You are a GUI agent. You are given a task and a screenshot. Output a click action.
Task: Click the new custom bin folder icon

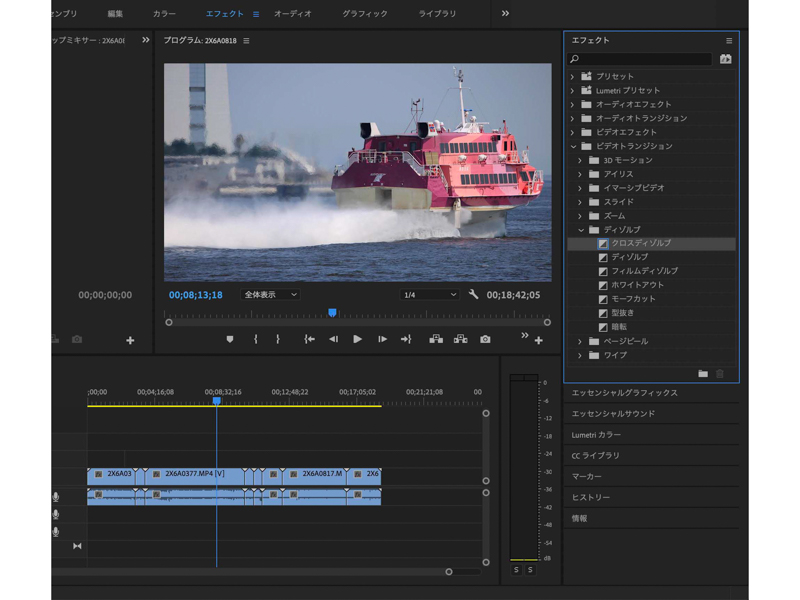tap(703, 373)
